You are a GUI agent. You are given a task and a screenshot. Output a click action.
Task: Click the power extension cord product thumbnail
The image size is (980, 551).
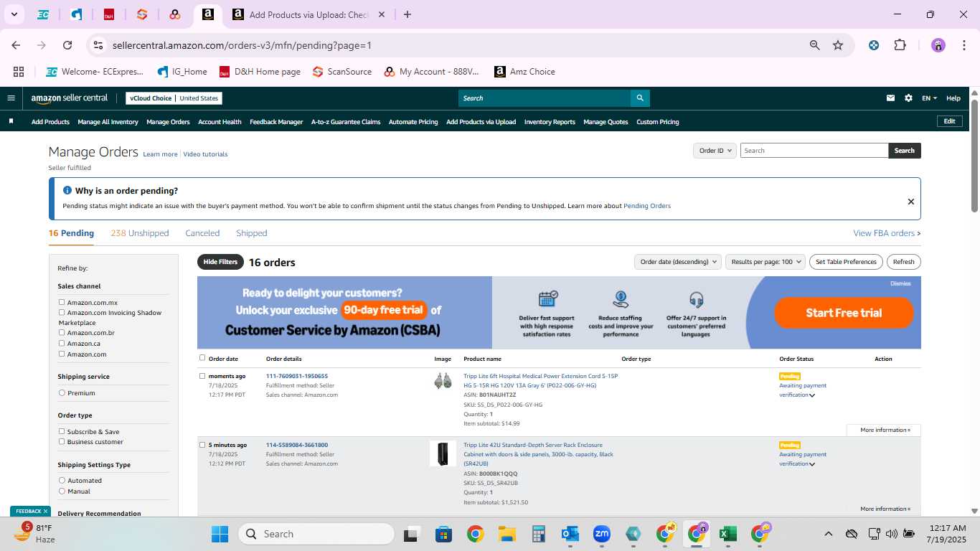pos(443,381)
